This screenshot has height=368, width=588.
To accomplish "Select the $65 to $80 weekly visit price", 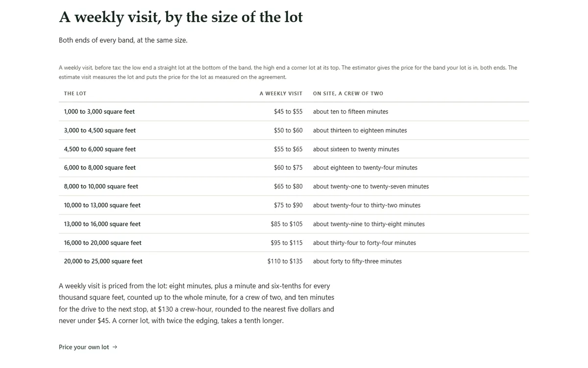I will click(288, 186).
